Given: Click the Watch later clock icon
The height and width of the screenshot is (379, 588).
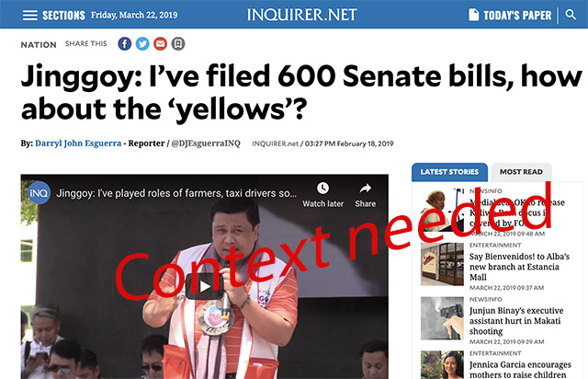Looking at the screenshot, I should tap(322, 189).
